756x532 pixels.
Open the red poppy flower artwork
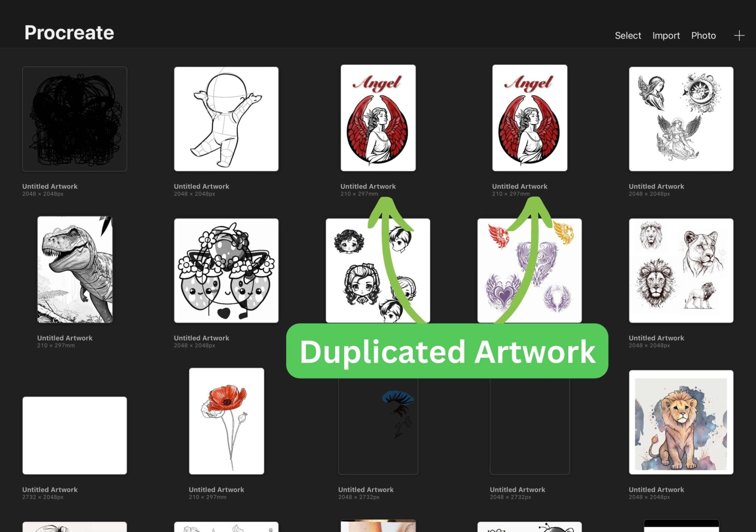[226, 422]
